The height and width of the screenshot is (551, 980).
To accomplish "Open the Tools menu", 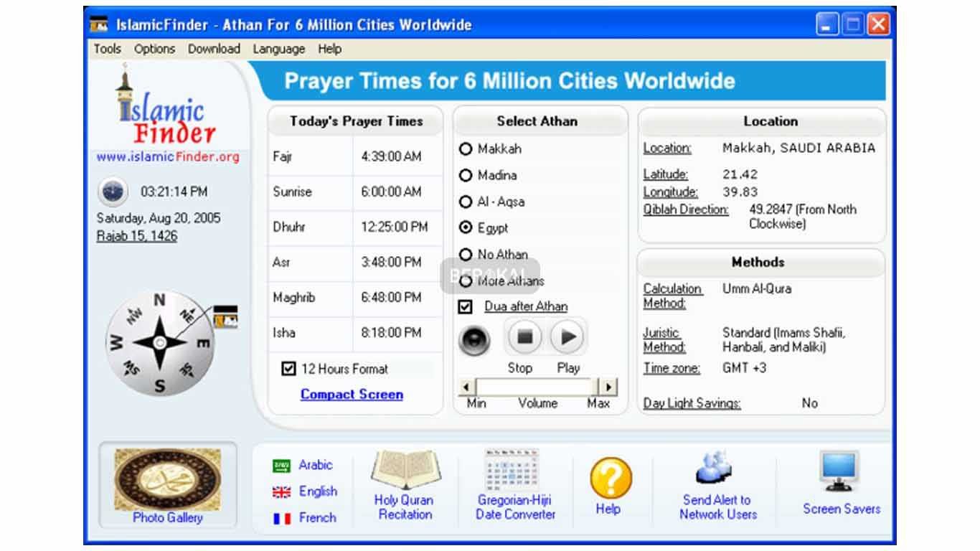I will coord(108,49).
